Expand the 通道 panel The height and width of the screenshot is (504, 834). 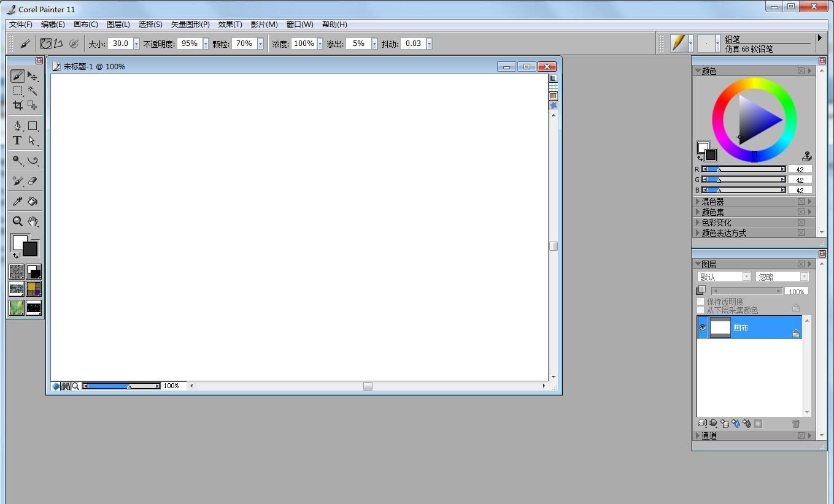tap(698, 436)
